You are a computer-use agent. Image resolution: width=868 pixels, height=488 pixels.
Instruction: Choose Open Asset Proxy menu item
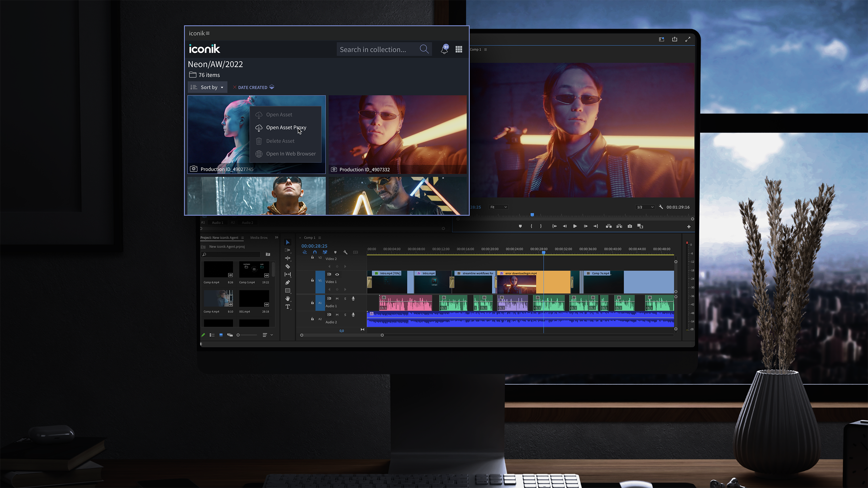click(x=286, y=128)
